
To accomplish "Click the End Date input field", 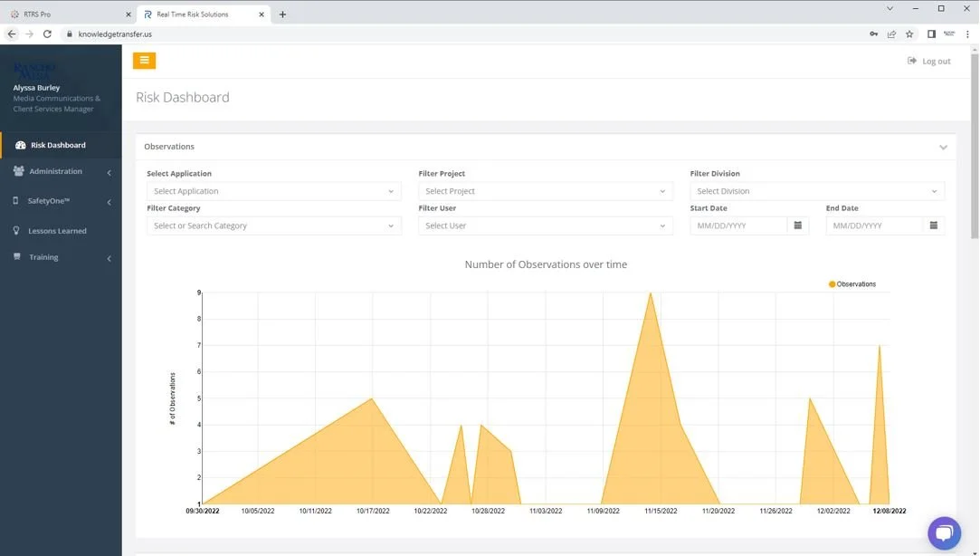I will 874,225.
